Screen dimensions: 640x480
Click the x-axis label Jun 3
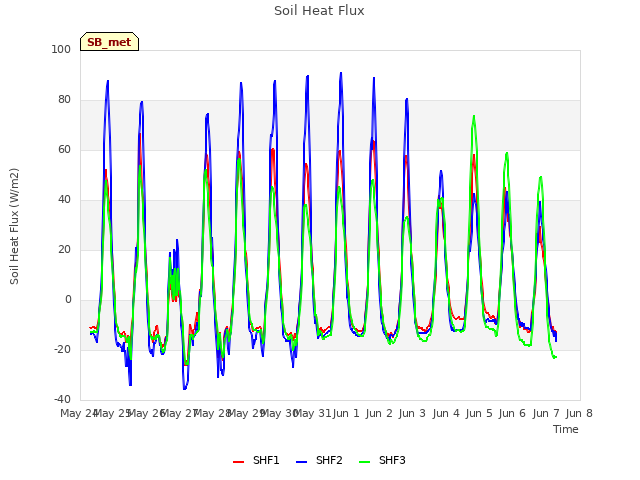pos(412,413)
